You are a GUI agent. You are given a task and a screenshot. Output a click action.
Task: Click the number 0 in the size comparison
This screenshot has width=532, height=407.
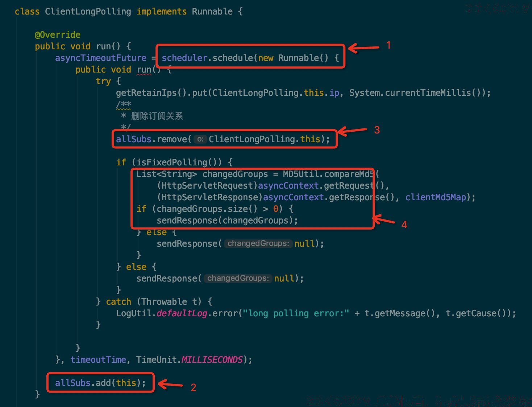coord(276,209)
